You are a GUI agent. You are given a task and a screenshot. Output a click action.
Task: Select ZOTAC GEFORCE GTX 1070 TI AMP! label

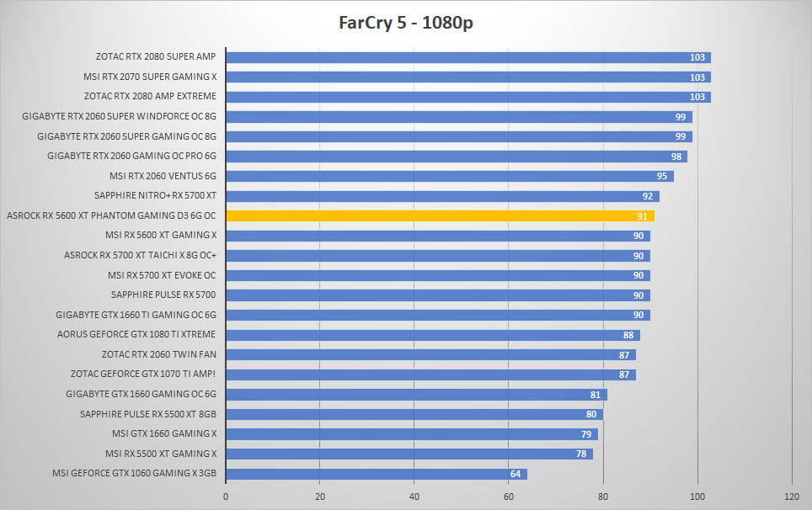tap(143, 374)
